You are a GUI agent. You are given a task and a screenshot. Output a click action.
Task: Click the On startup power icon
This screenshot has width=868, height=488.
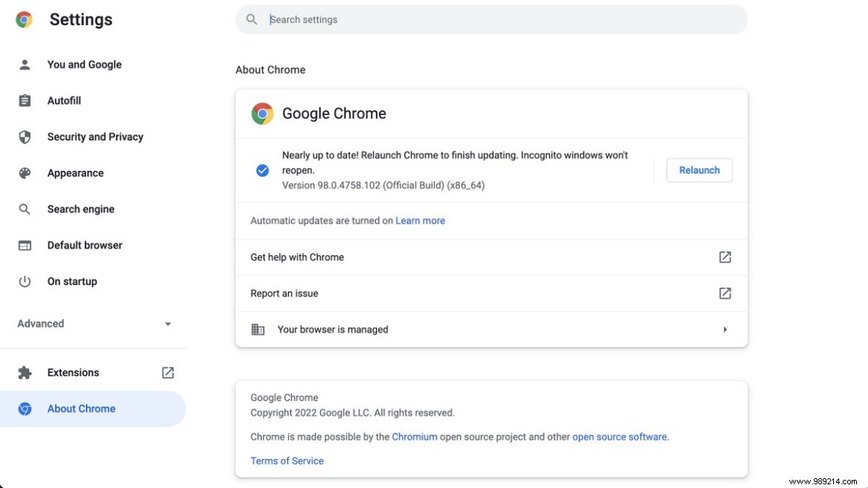pyautogui.click(x=24, y=281)
